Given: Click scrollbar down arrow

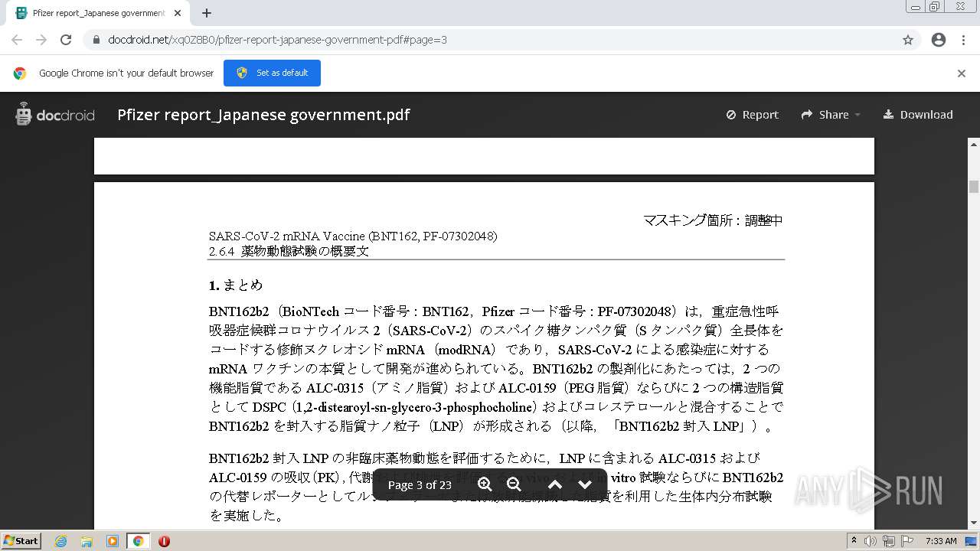Looking at the screenshot, I should coord(974,523).
